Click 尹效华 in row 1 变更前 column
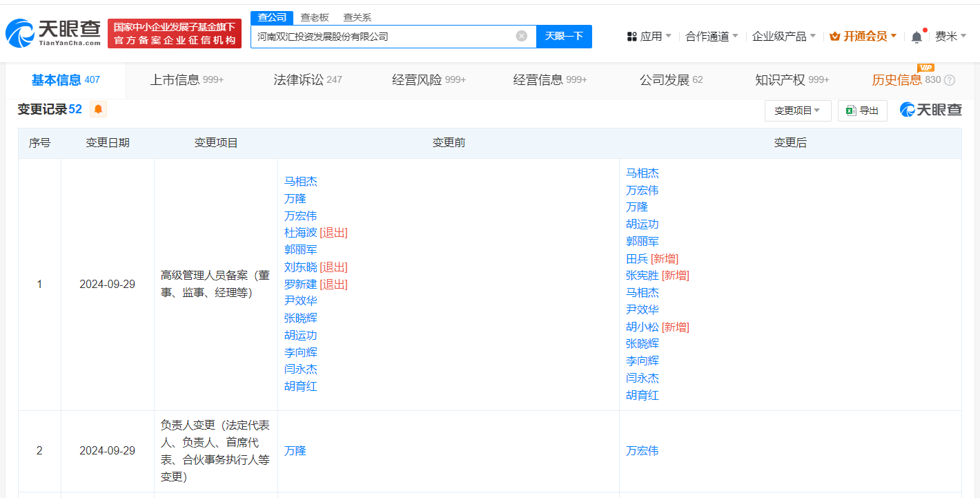The width and height of the screenshot is (980, 498). (x=301, y=300)
